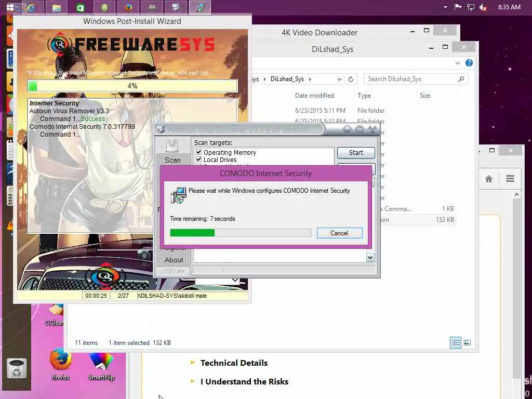Open the Firefox hamburger menu
Image resolution: width=532 pixels, height=399 pixels.
510,179
